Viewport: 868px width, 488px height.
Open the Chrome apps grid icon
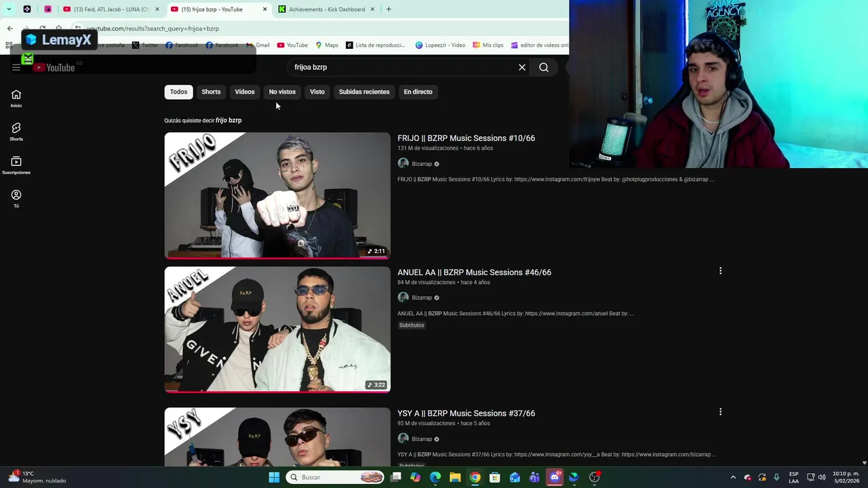pos(9,45)
